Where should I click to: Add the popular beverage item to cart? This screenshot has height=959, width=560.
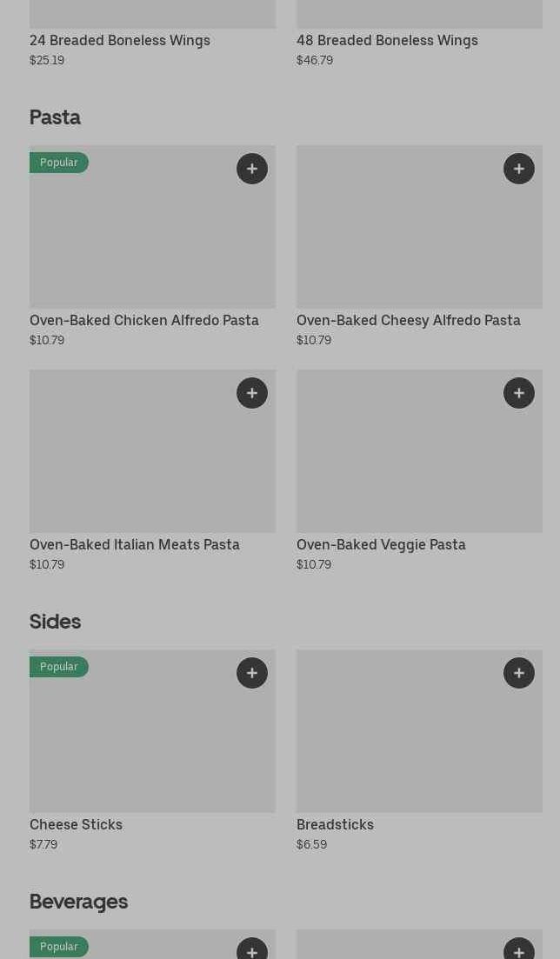pos(252,950)
